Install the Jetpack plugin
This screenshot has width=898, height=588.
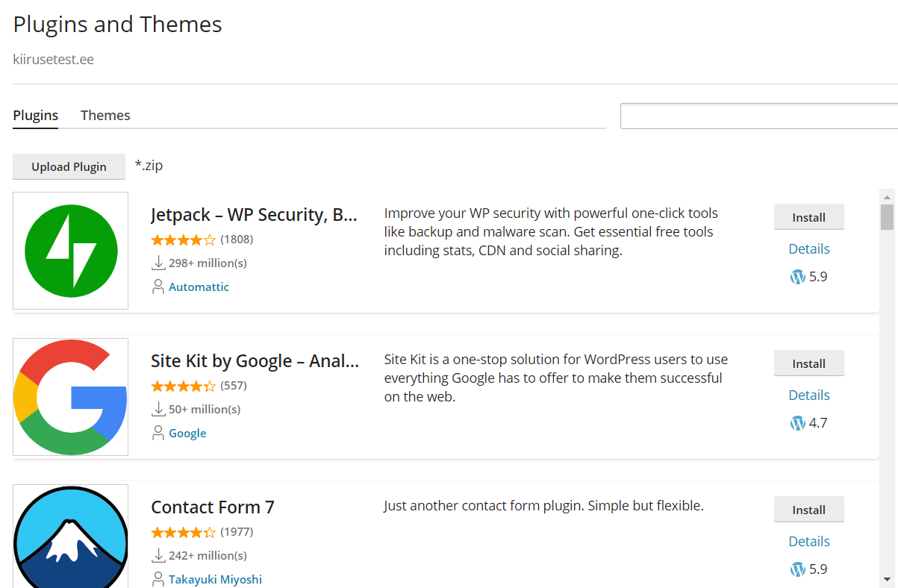[808, 216]
